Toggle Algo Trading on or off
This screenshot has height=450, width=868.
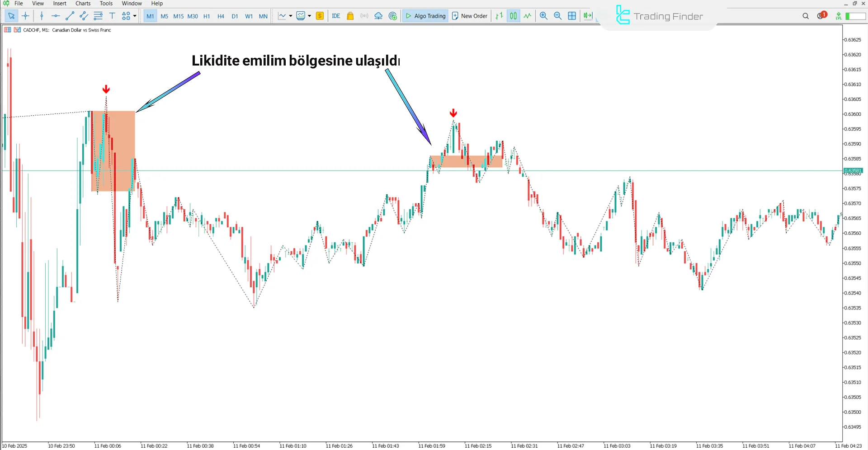click(x=425, y=16)
